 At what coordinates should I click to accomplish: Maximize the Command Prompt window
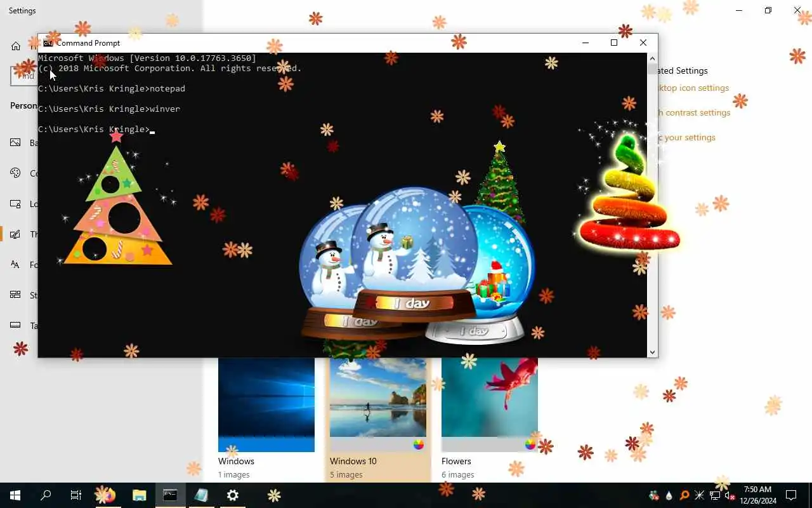[x=614, y=43]
